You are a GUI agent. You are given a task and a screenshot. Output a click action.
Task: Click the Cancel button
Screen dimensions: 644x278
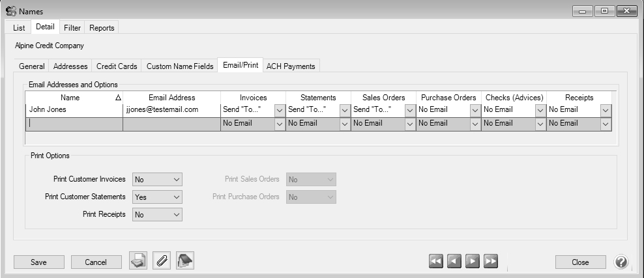point(96,262)
